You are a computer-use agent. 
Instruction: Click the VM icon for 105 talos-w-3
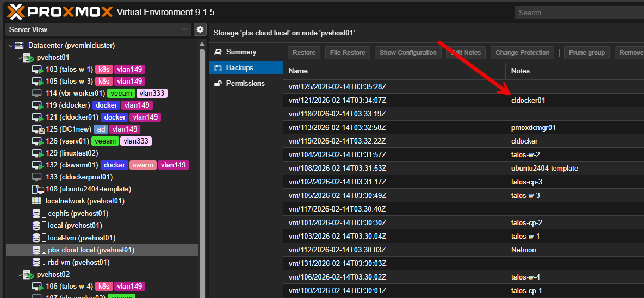[38, 81]
